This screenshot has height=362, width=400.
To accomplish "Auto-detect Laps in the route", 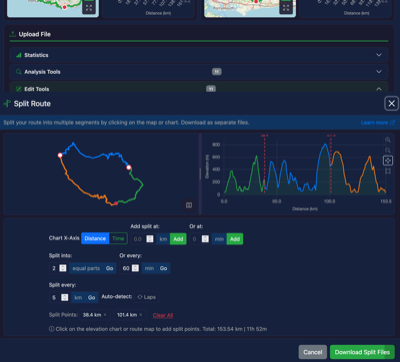I will (147, 297).
